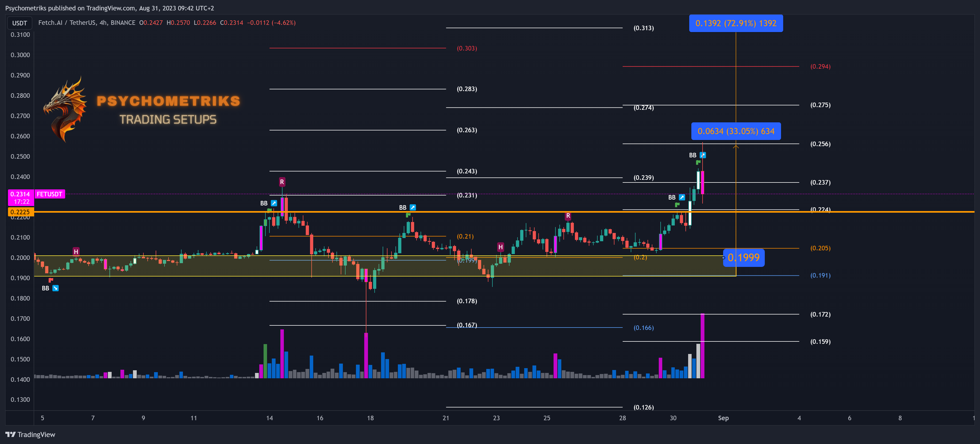The image size is (980, 444).
Task: Select the (0.237) level label
Action: click(820, 183)
